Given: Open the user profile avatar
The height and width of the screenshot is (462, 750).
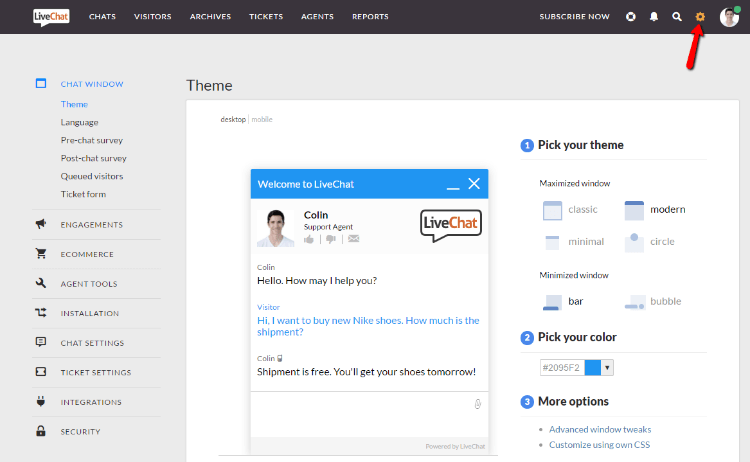Looking at the screenshot, I should point(729,17).
